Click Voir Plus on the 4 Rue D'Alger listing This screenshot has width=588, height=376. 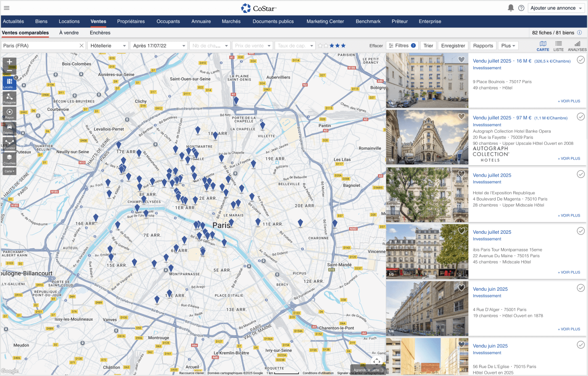click(x=569, y=329)
